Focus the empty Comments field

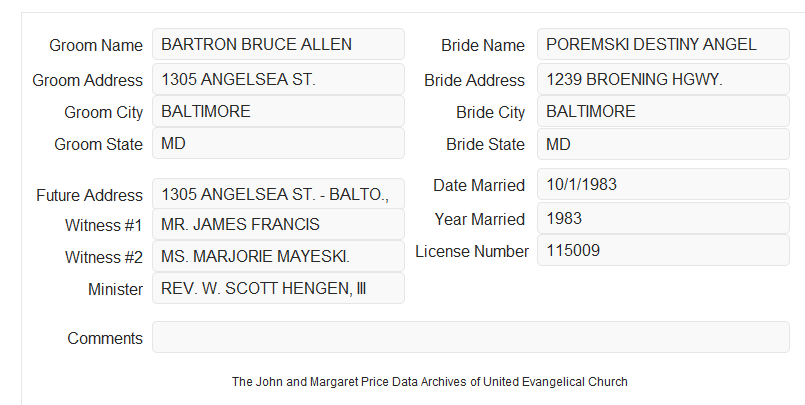tap(471, 337)
